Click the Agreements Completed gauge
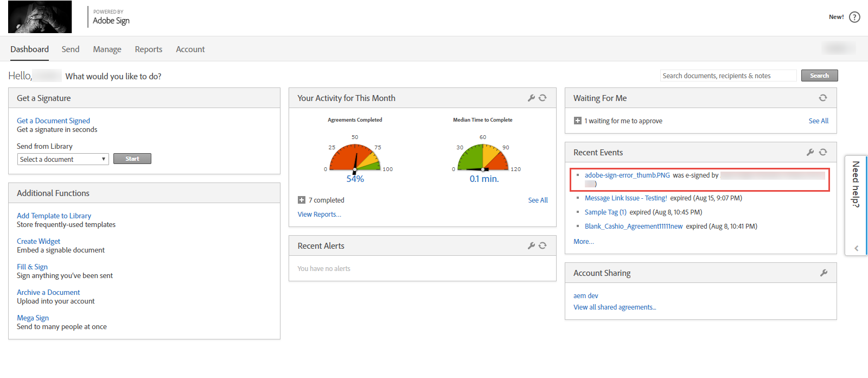 coord(355,157)
